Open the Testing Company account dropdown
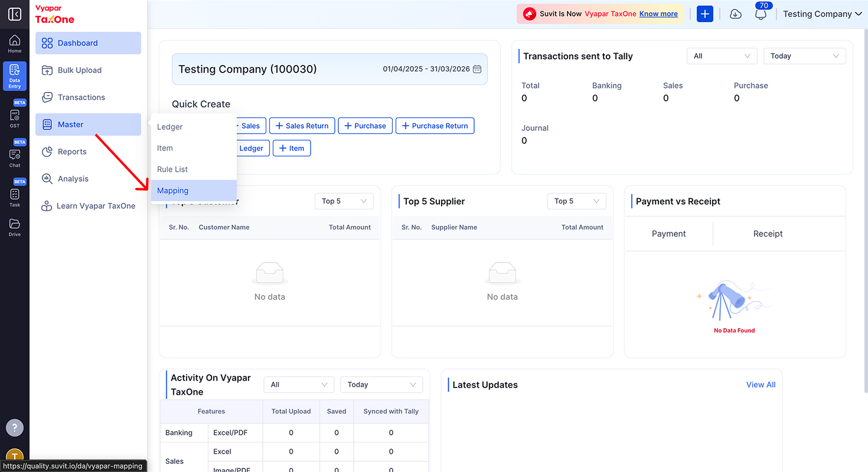 coord(823,14)
